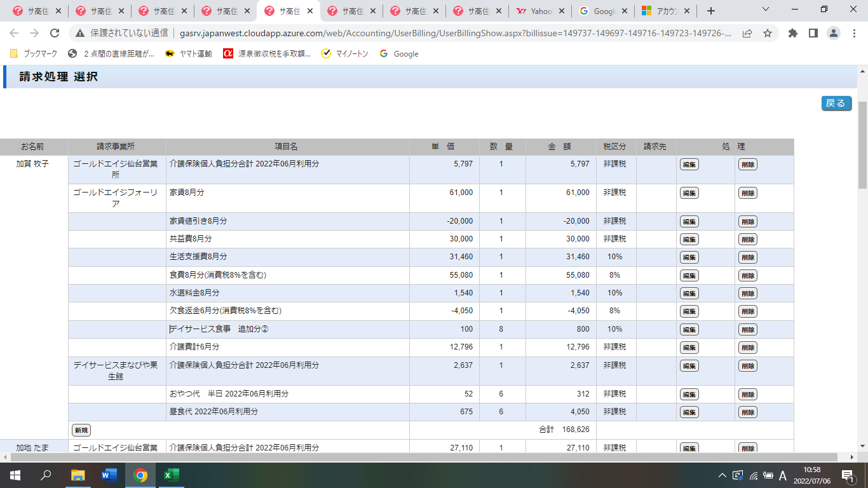
Task: Click the 新規 button under 加賀 牧子
Action: click(x=81, y=430)
